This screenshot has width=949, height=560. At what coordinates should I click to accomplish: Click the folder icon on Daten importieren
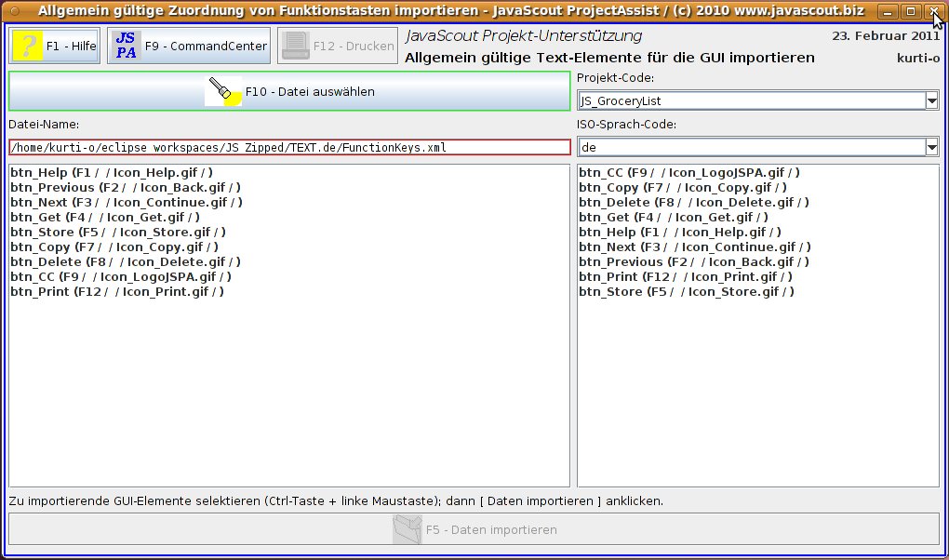tap(408, 529)
